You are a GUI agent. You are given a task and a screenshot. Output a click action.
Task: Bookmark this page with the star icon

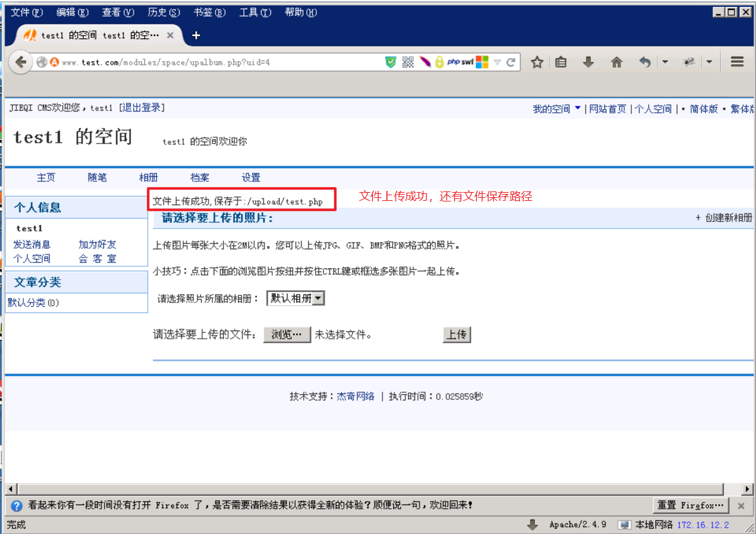537,62
